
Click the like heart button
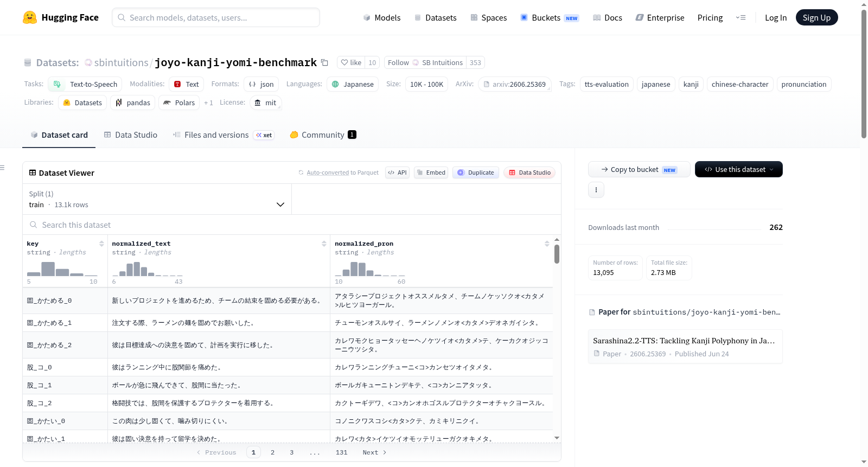[351, 62]
